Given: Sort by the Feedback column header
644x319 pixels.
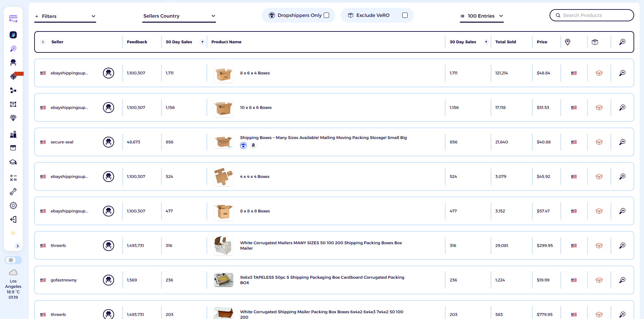Looking at the screenshot, I should pos(137,42).
